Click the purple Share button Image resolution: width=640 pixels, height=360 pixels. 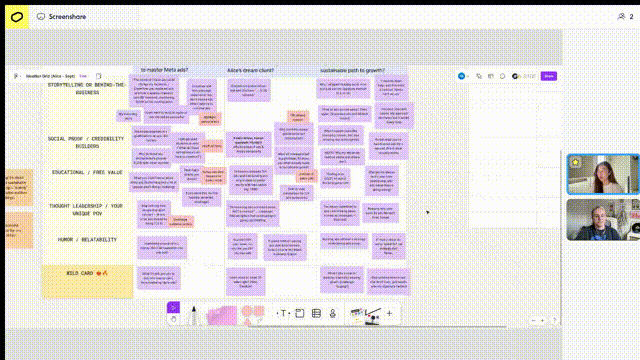[549, 76]
